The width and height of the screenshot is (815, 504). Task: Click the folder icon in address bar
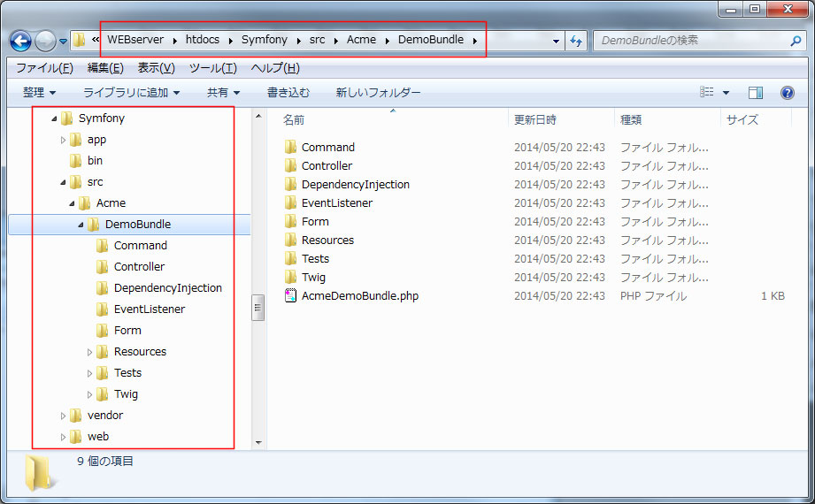tap(79, 40)
